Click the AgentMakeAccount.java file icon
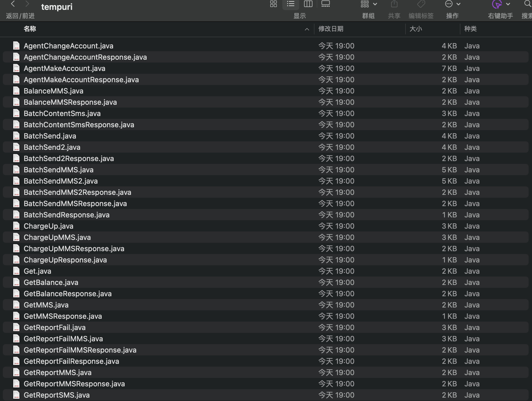This screenshot has height=401, width=532. point(16,68)
